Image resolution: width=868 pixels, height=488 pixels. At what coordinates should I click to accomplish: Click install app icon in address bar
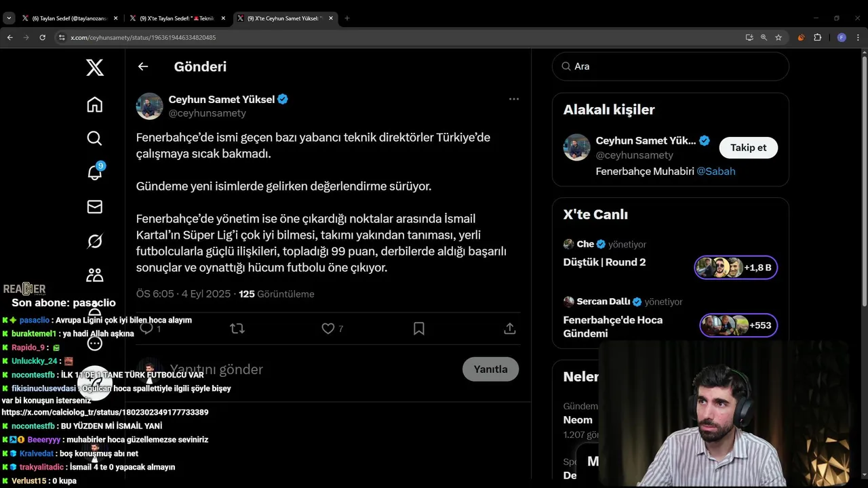(749, 37)
